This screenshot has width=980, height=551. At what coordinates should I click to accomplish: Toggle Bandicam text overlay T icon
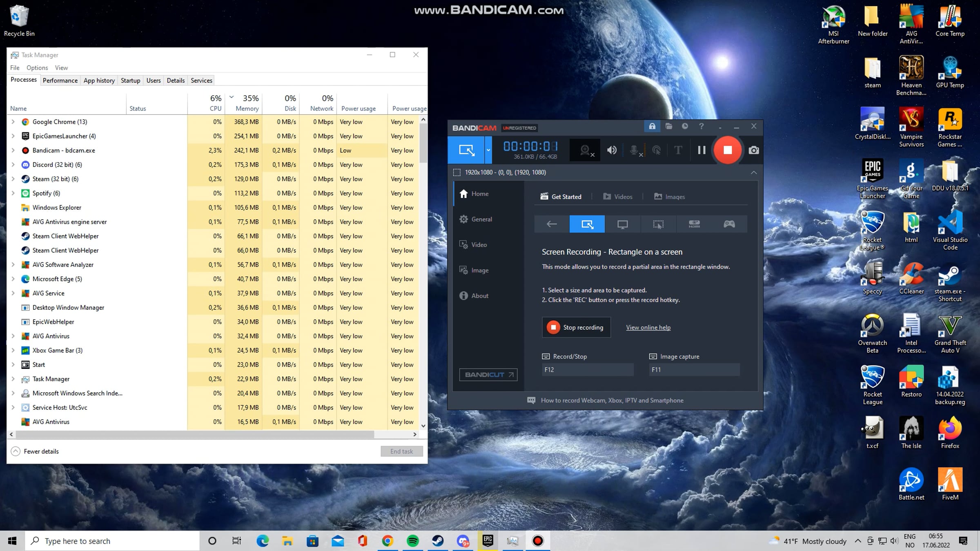pyautogui.click(x=678, y=150)
